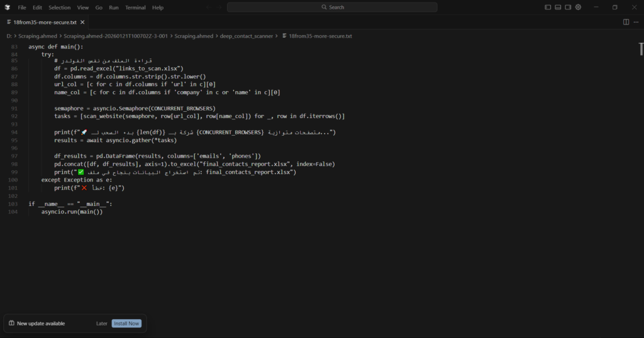Open the deep_contact_scanner breadcrumb
The height and width of the screenshot is (338, 644).
pyautogui.click(x=246, y=36)
